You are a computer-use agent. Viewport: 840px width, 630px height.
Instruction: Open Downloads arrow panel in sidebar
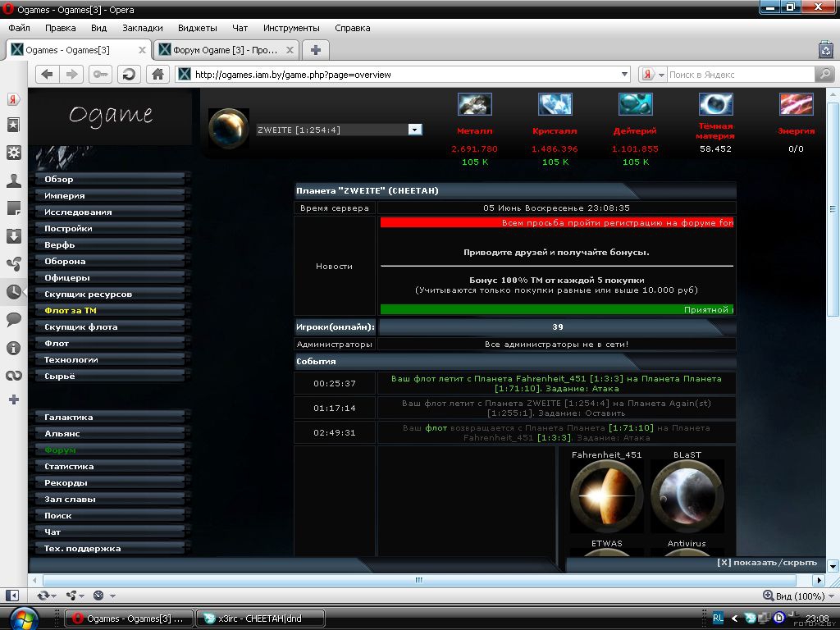(x=13, y=236)
